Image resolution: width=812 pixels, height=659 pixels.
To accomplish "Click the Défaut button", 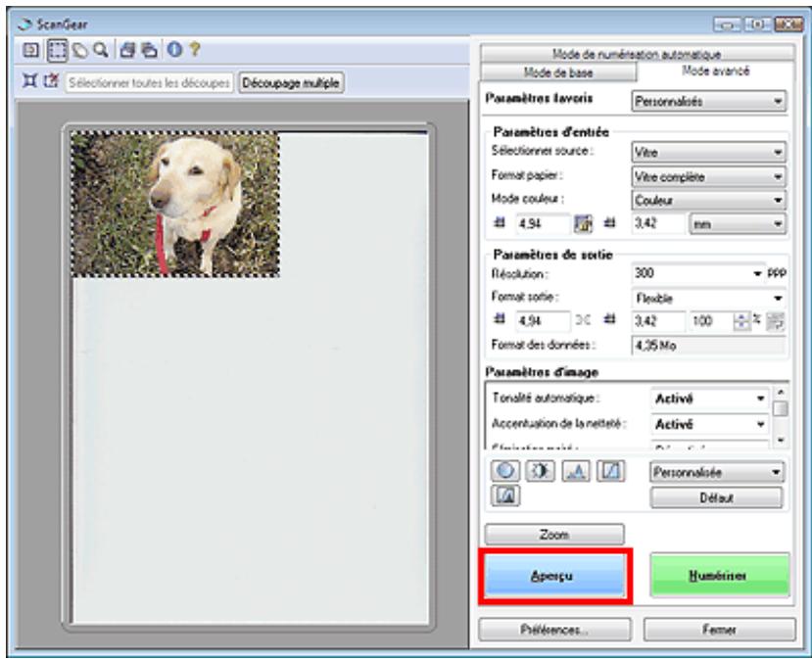I will 717,498.
